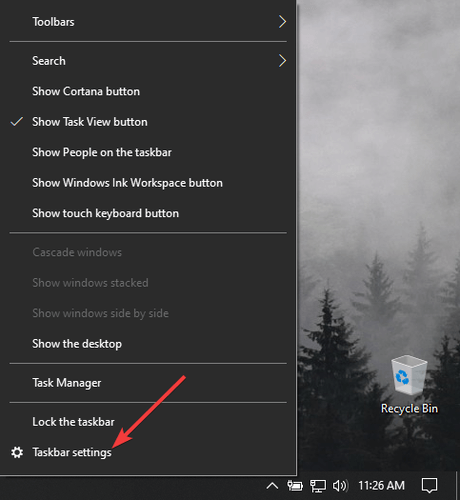Screen dimensions: 460x500
Task: Expand the Search submenu
Action: (x=148, y=61)
